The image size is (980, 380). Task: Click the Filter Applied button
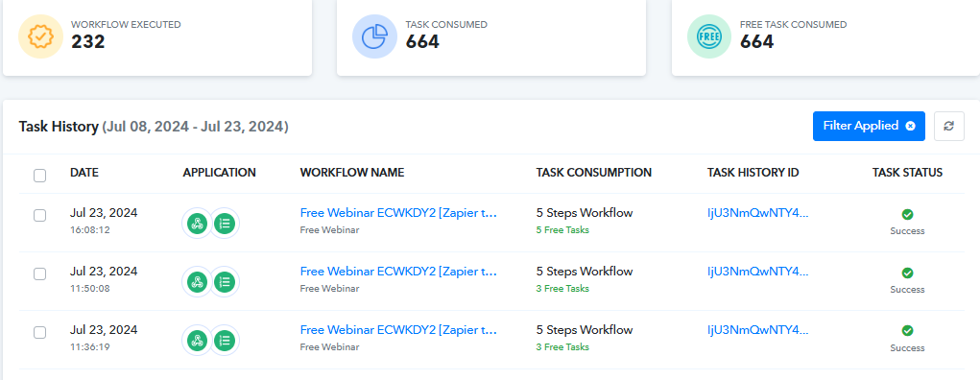(x=869, y=127)
